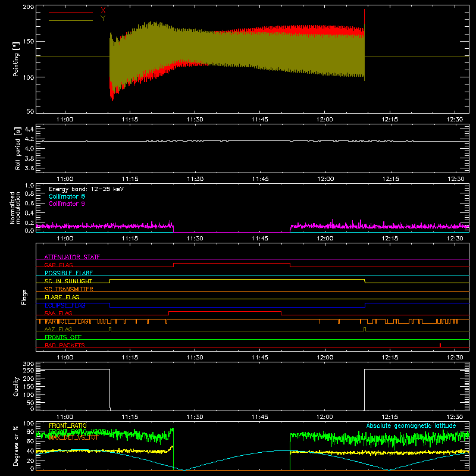Screen dimensions: 476x476
Task: Click the red BAD_PACKETS spike near 12:27
Action: (x=440, y=345)
